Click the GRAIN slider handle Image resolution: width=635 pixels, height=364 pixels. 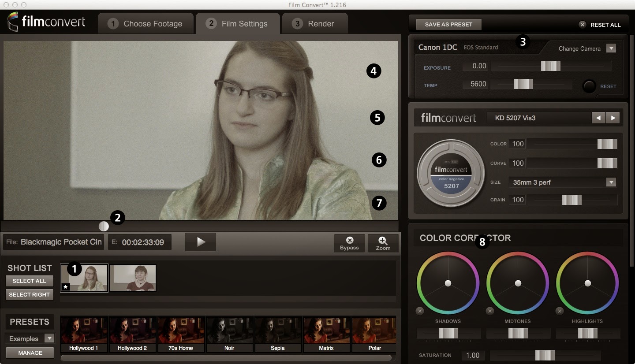pyautogui.click(x=572, y=200)
